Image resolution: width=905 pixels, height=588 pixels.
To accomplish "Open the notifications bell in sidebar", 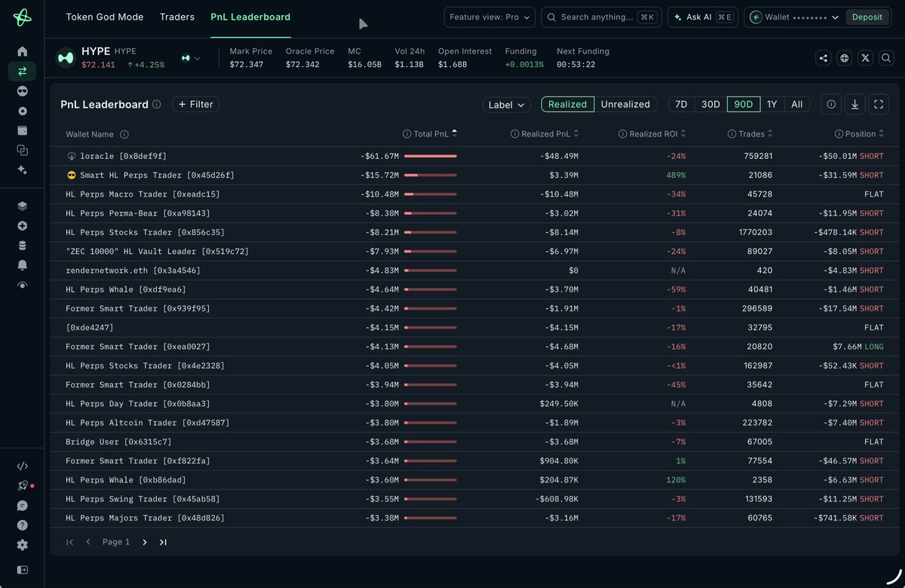I will [22, 265].
